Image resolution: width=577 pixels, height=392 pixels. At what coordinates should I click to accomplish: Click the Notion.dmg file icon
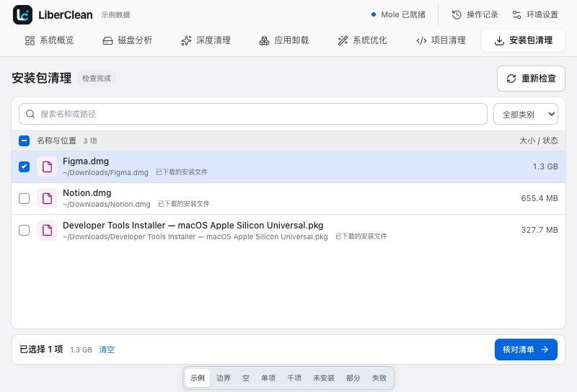[x=47, y=199]
